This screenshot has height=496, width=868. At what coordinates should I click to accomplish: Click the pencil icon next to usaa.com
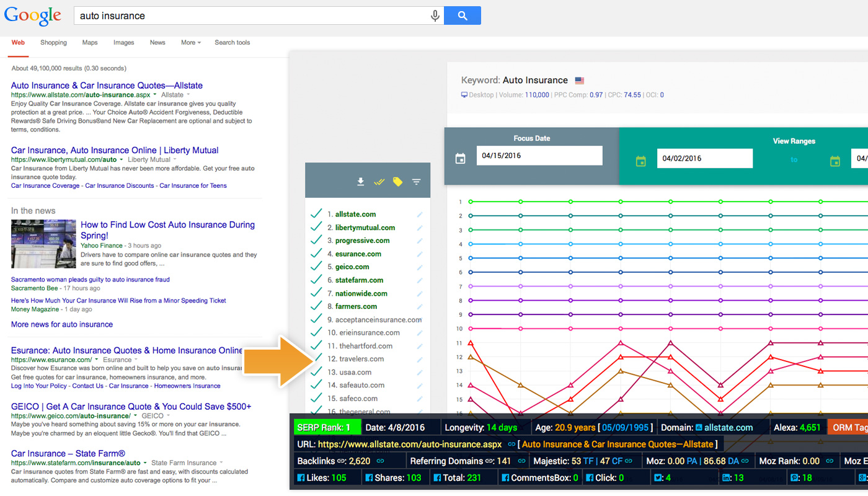pos(420,373)
